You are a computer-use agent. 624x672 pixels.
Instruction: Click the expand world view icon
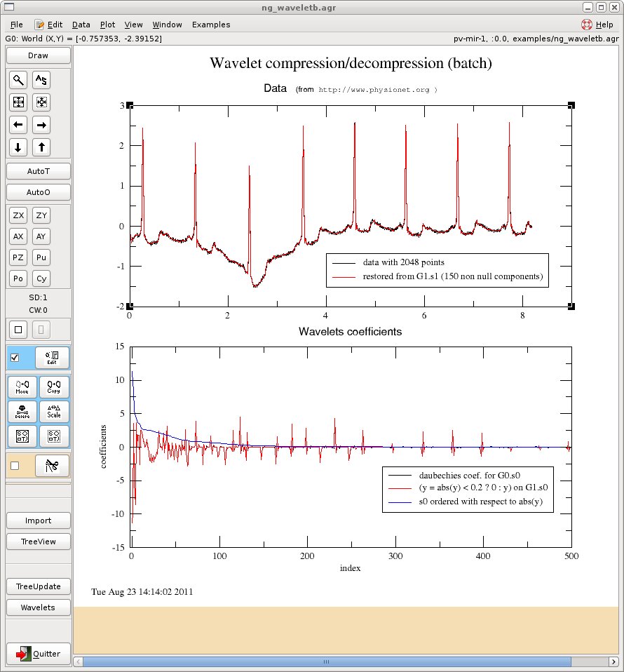(18, 102)
